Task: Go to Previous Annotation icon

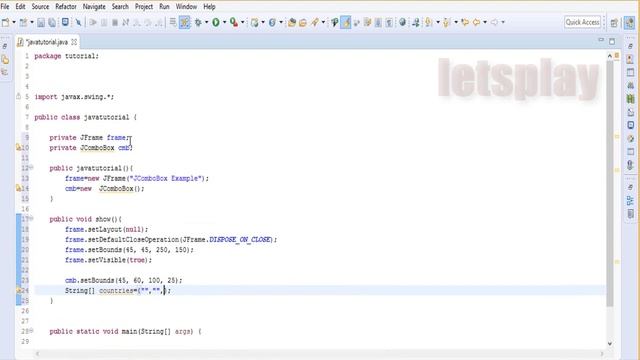Action: click(x=447, y=22)
